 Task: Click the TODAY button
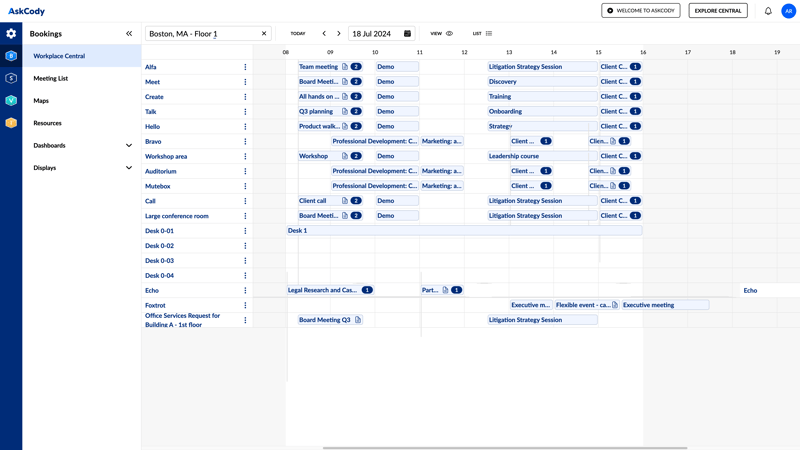(x=298, y=34)
